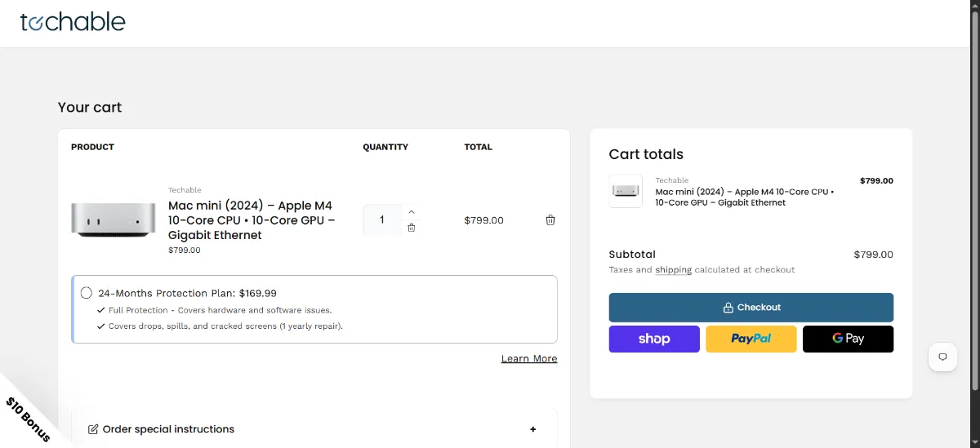
Task: Open the techable logo homepage
Action: click(73, 22)
